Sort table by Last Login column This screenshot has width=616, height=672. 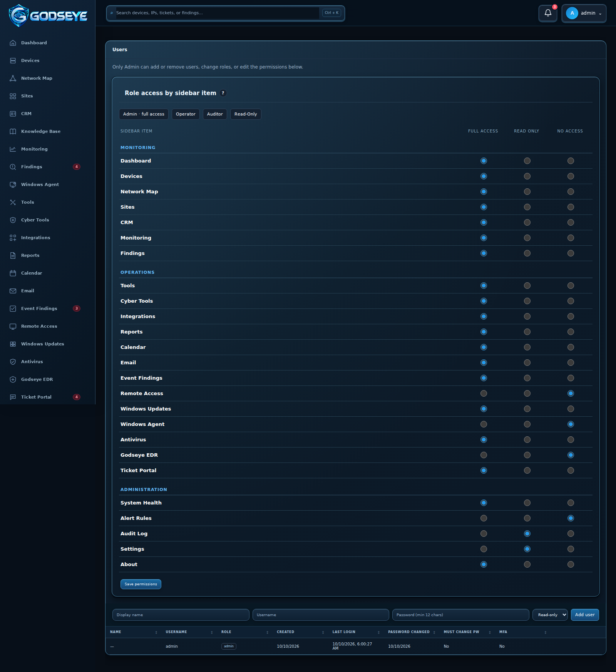[x=356, y=632]
